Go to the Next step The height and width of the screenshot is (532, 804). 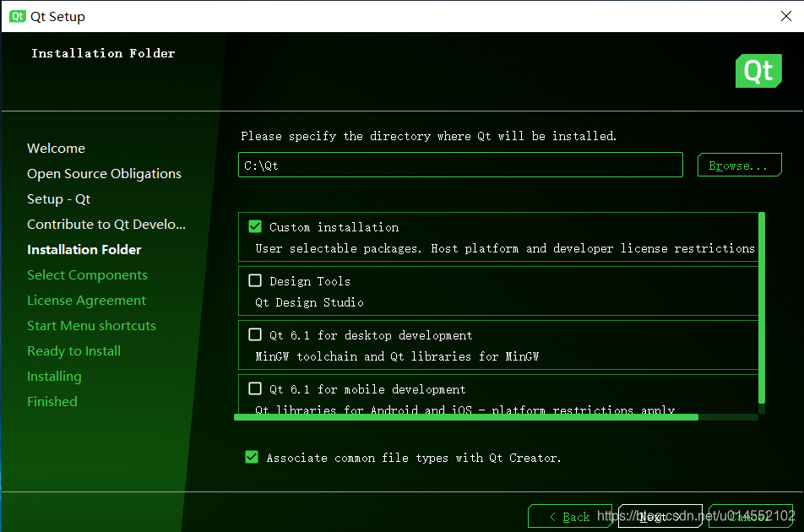click(x=660, y=517)
